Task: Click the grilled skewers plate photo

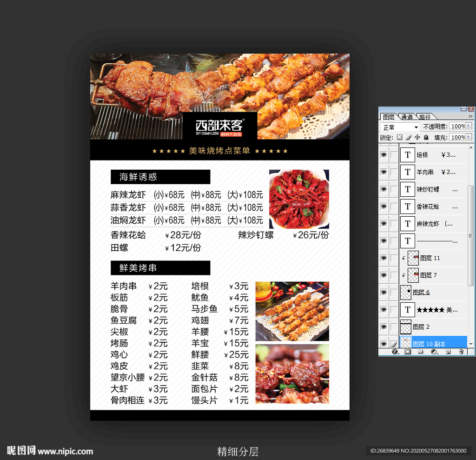Action: click(x=292, y=311)
